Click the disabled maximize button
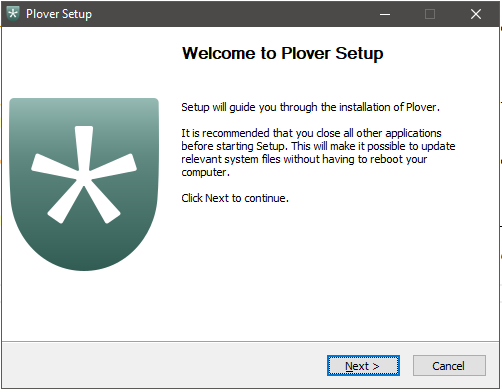Viewport: 502px width, 392px height. coord(430,14)
